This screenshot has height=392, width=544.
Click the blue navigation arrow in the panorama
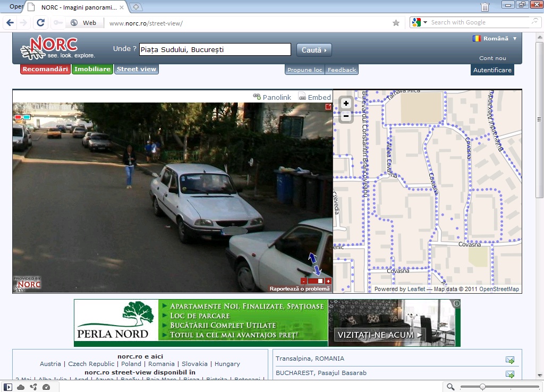coord(314,264)
